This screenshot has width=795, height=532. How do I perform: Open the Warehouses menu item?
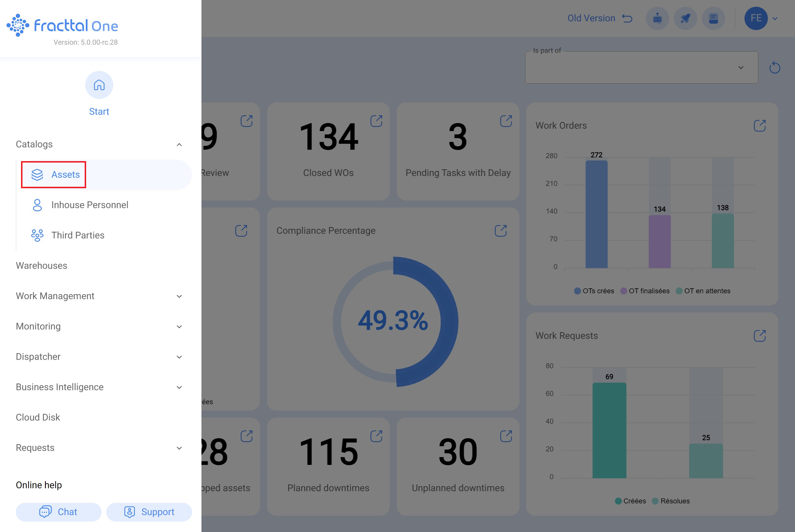click(x=41, y=266)
